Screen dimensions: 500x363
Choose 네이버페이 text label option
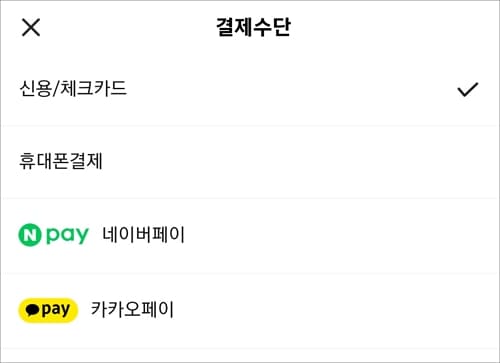[x=143, y=235]
